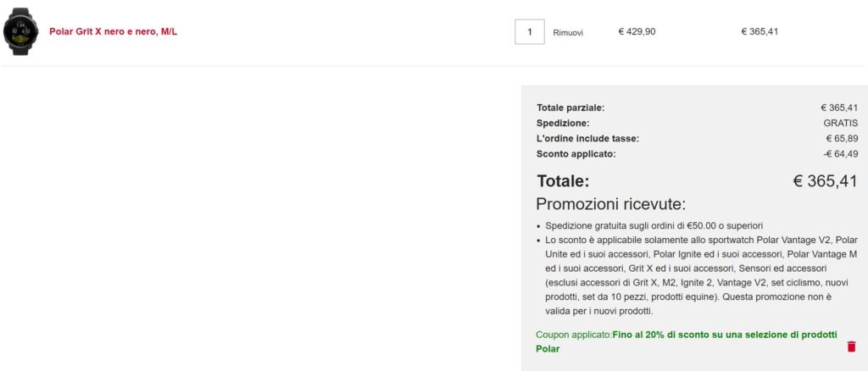Remove the item with the Rimuovi link
The image size is (868, 371).
[x=567, y=33]
